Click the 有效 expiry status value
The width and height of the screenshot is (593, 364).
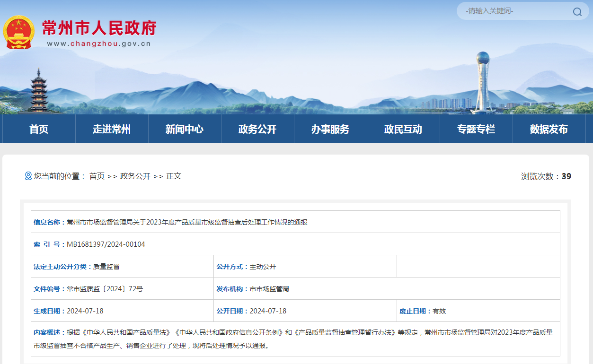point(439,311)
